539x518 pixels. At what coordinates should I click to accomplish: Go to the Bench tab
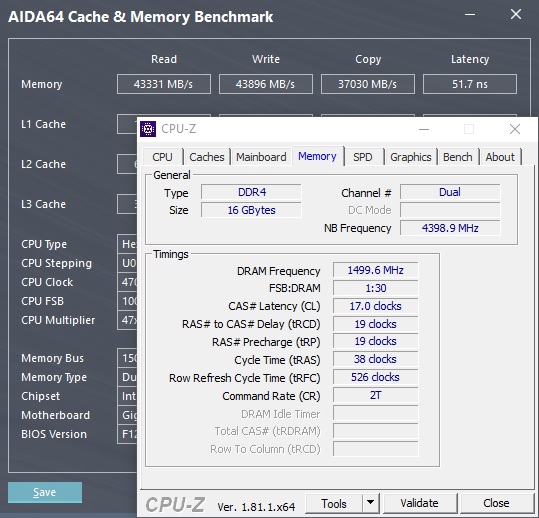[458, 157]
